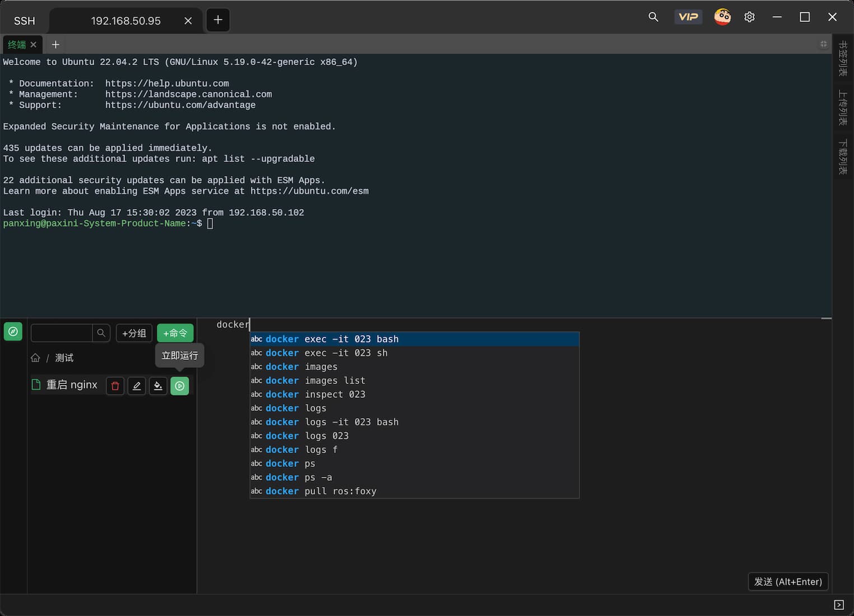Click the pencil edit icon for 重启 nginx

(137, 386)
